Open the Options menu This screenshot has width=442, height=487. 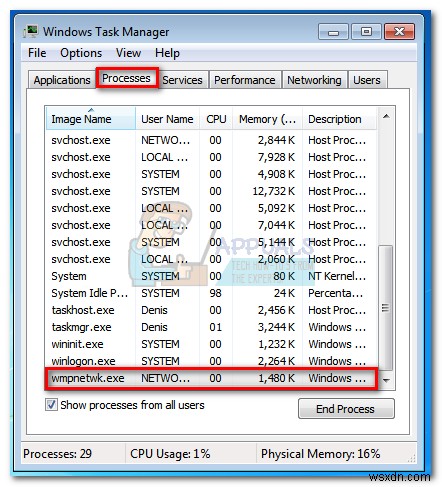point(81,53)
